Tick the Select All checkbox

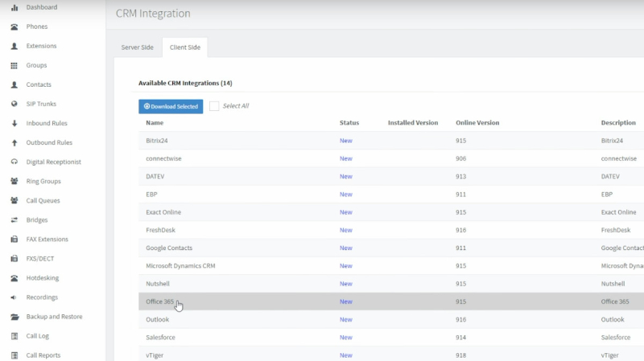coord(214,106)
